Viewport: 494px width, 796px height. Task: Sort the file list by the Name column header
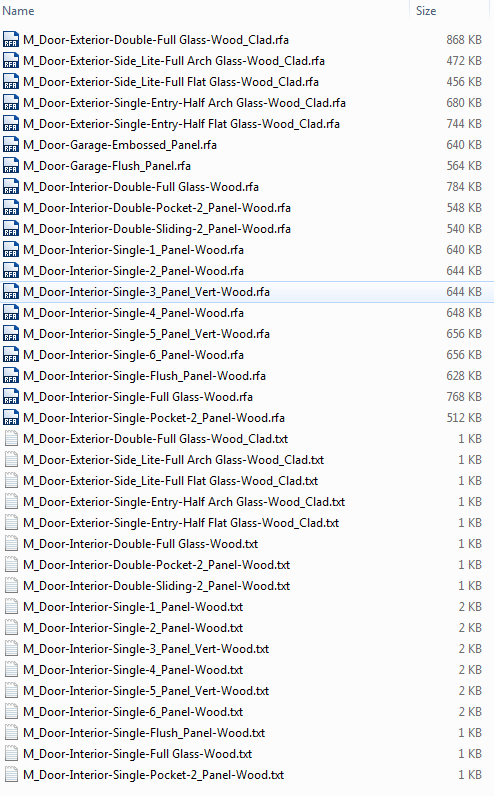click(x=18, y=11)
